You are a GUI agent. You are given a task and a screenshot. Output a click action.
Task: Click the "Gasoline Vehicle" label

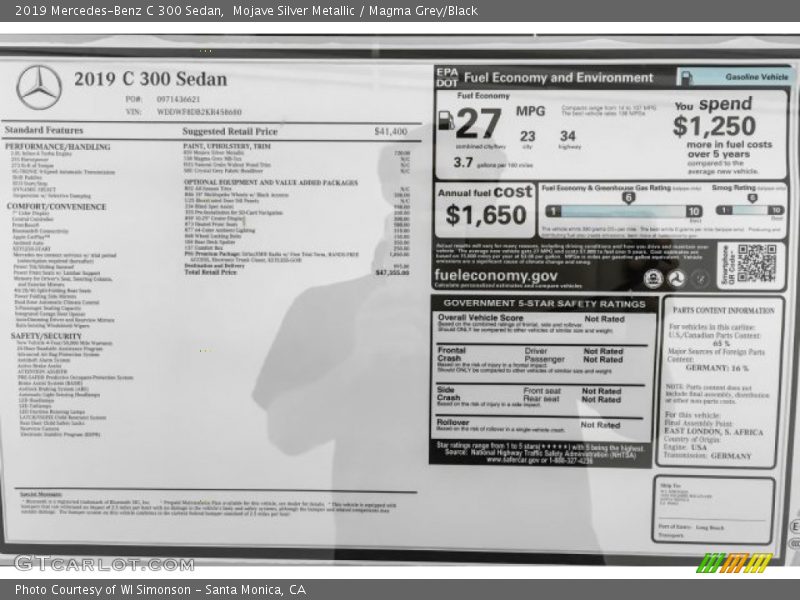click(x=757, y=77)
